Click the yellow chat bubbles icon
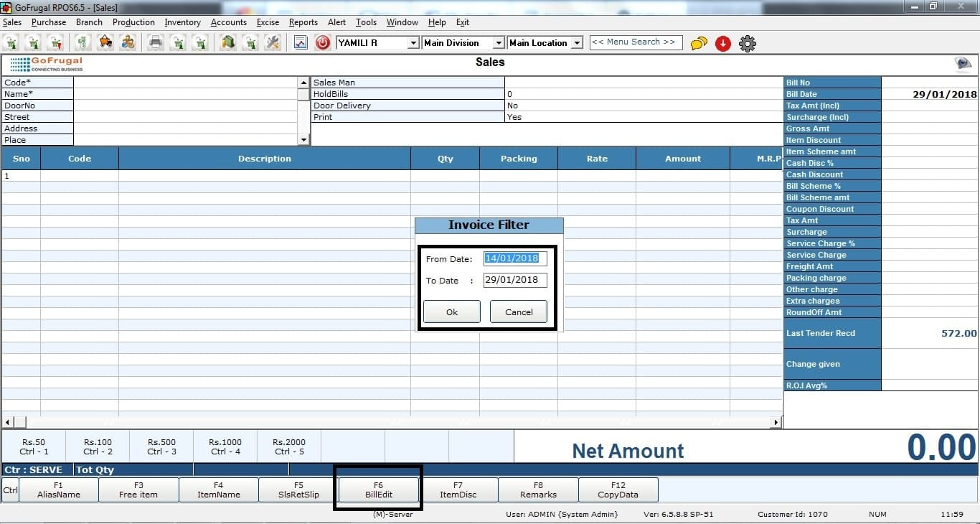Image resolution: width=980 pixels, height=524 pixels. click(x=699, y=44)
